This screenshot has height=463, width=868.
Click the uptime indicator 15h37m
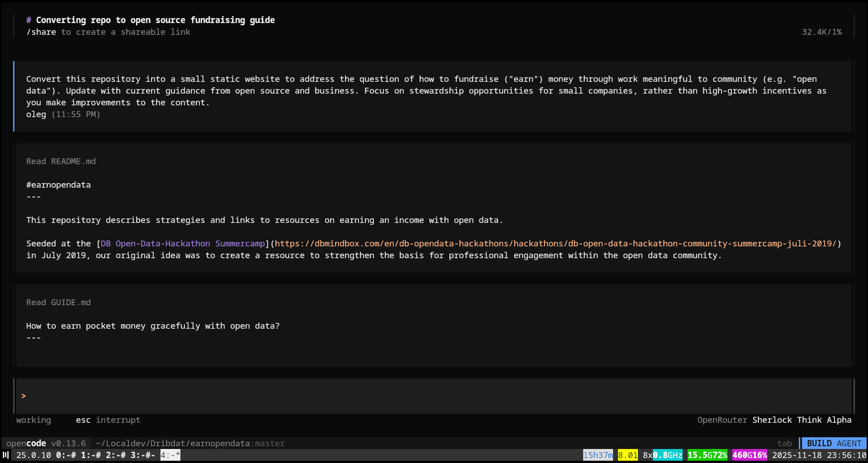(x=598, y=455)
